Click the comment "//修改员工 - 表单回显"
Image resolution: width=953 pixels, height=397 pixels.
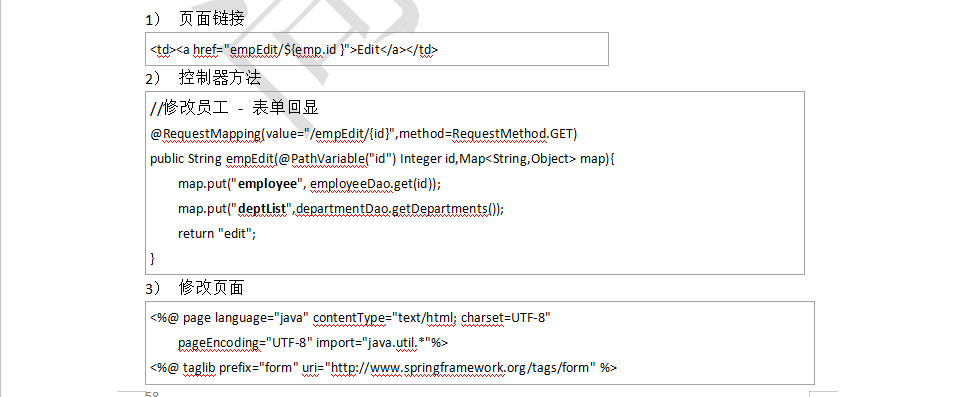235,108
